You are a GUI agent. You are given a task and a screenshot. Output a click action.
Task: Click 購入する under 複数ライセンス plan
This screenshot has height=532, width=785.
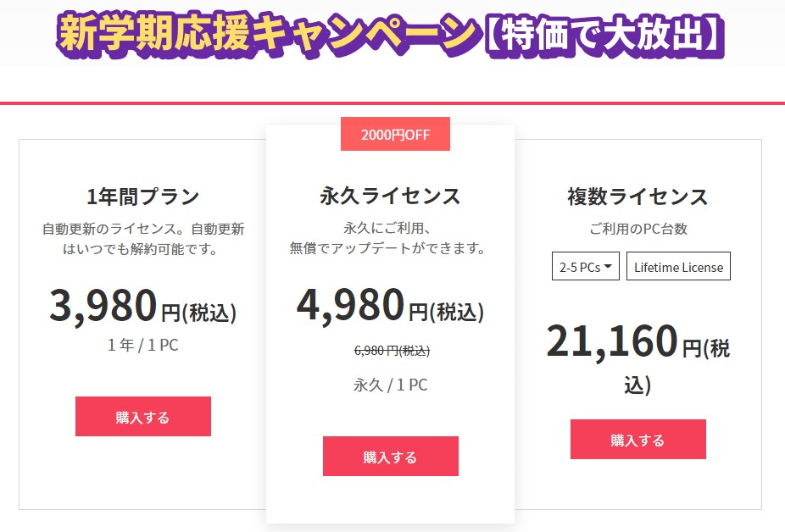coord(637,439)
